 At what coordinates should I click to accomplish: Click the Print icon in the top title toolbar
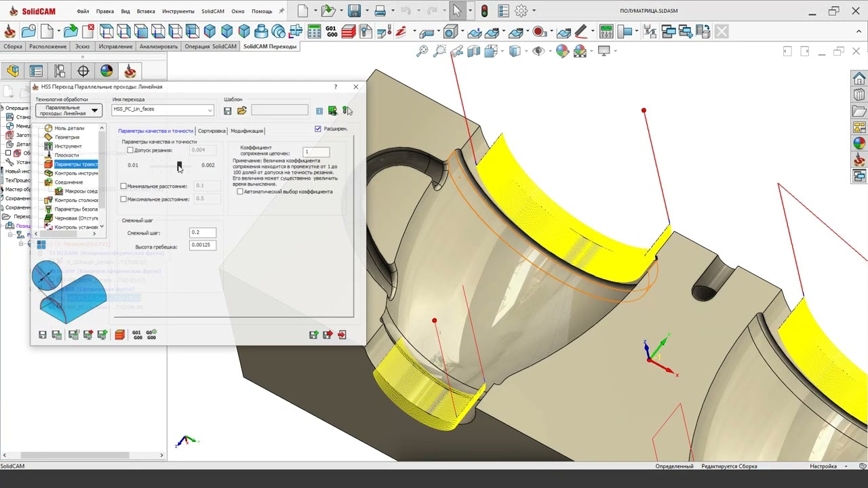pos(380,11)
